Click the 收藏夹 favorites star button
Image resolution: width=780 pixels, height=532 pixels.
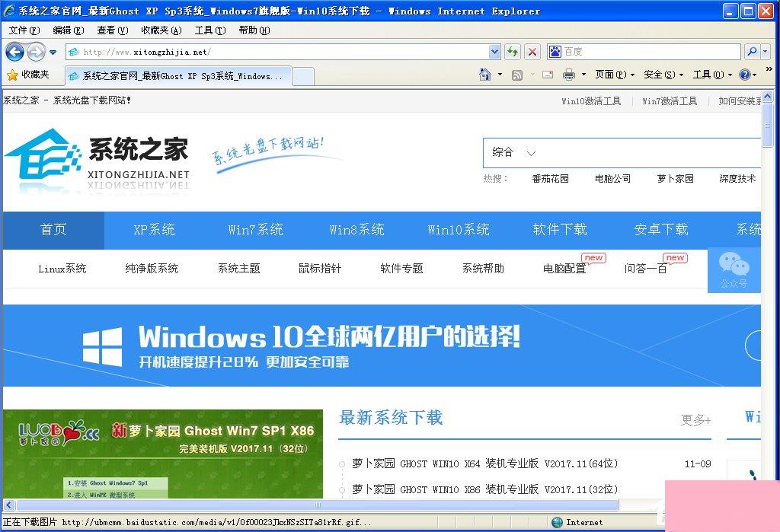[28, 75]
